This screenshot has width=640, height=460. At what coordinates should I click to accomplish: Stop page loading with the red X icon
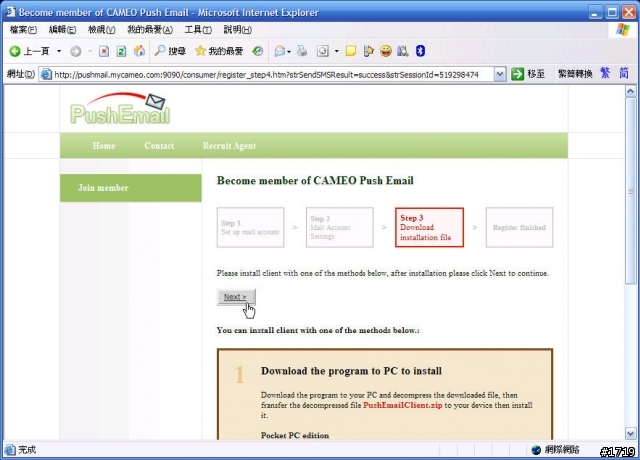104,51
